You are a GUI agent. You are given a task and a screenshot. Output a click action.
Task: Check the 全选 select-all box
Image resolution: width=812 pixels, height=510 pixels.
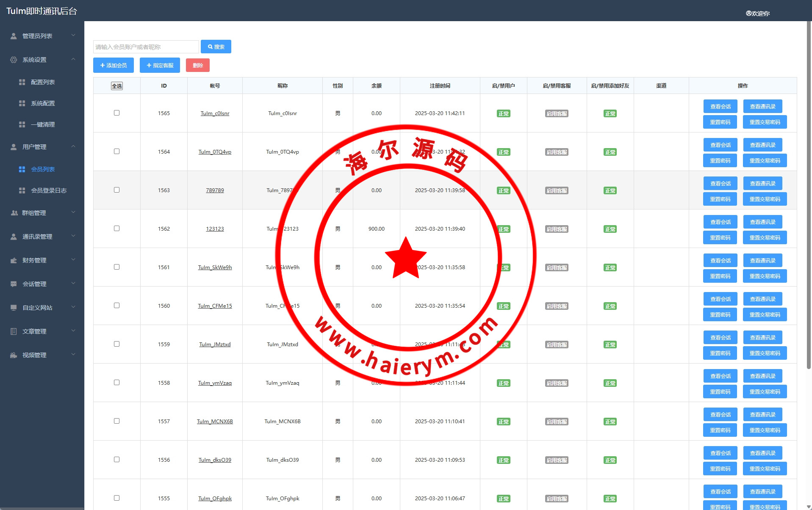pos(116,86)
